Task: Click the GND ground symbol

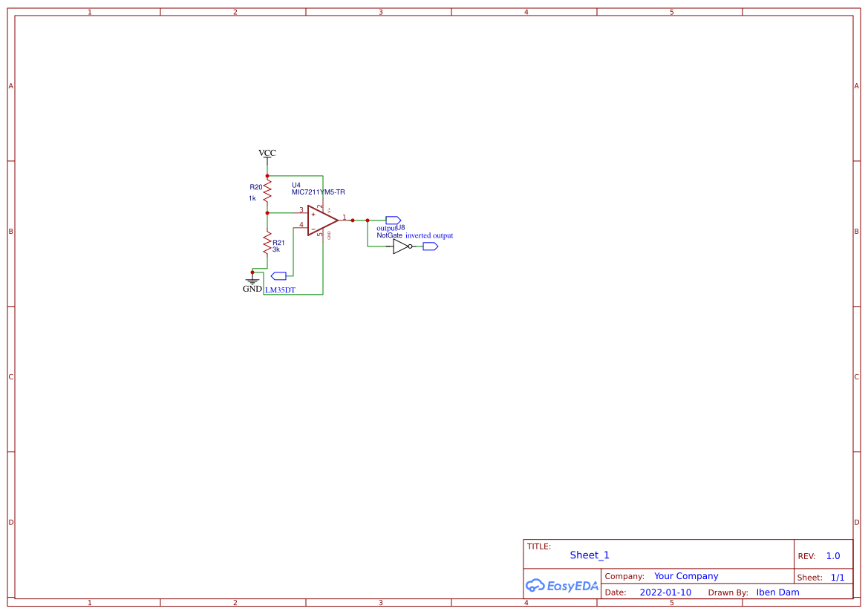Action: [x=252, y=281]
